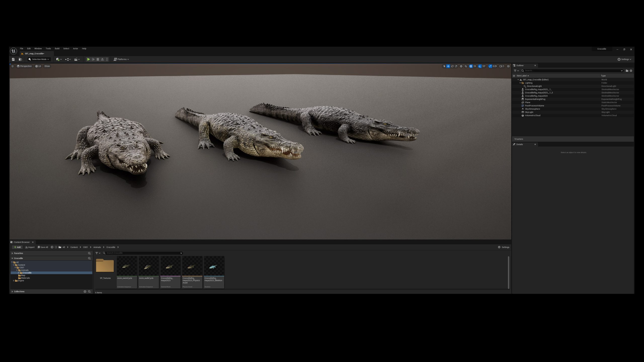Open the File menu
644x362 pixels.
[x=22, y=49]
